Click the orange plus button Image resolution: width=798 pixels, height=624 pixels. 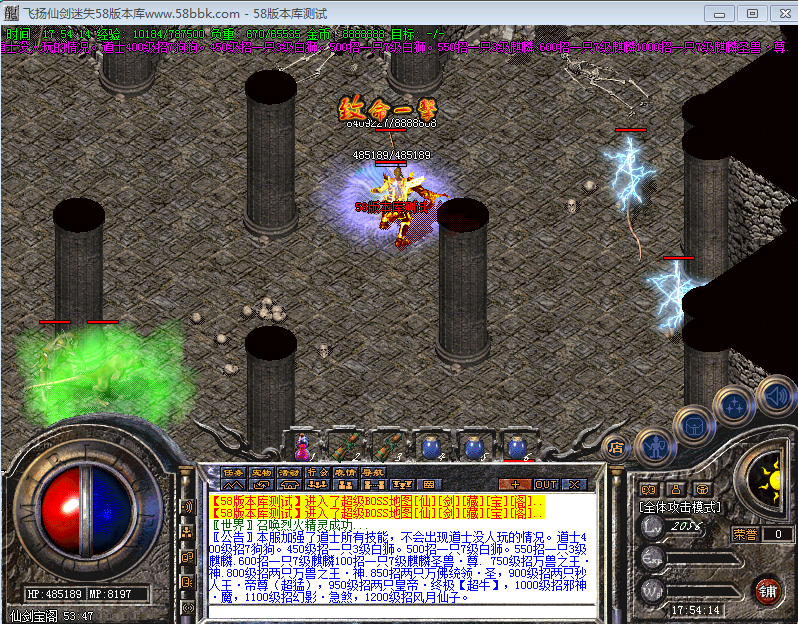pos(515,485)
